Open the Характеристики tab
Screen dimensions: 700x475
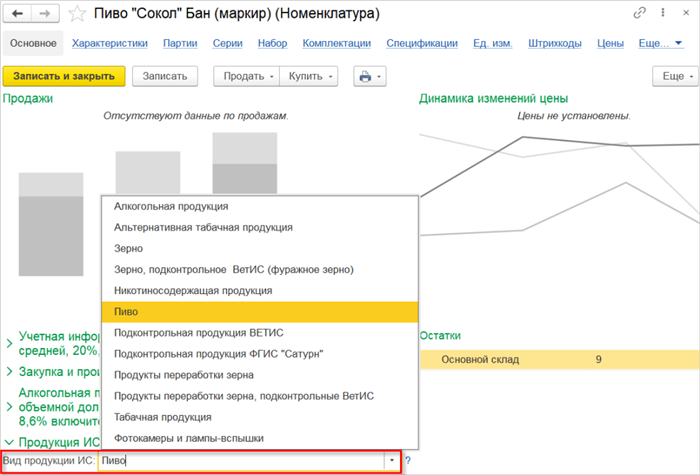(110, 43)
